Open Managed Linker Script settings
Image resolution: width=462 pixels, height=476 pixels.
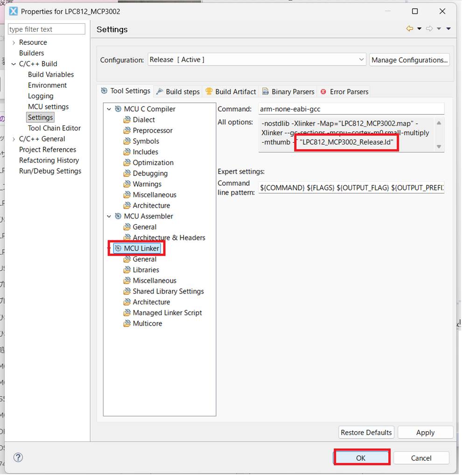click(x=167, y=313)
